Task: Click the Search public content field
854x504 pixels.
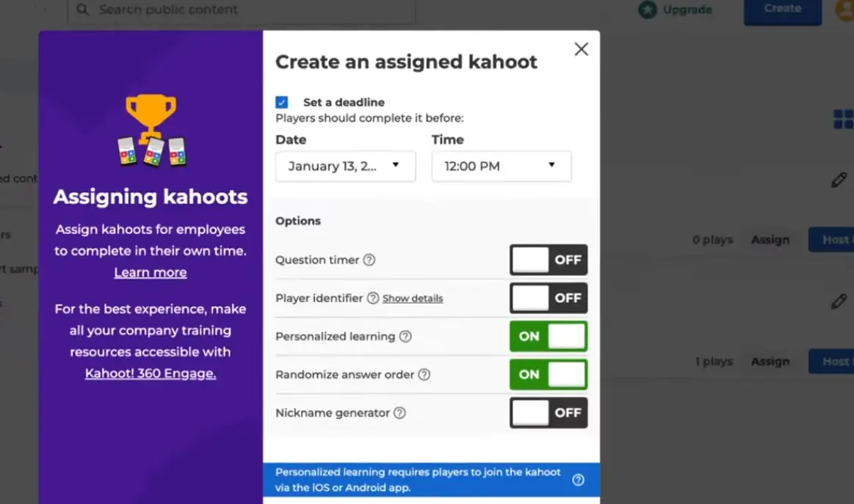Action: pyautogui.click(x=242, y=10)
